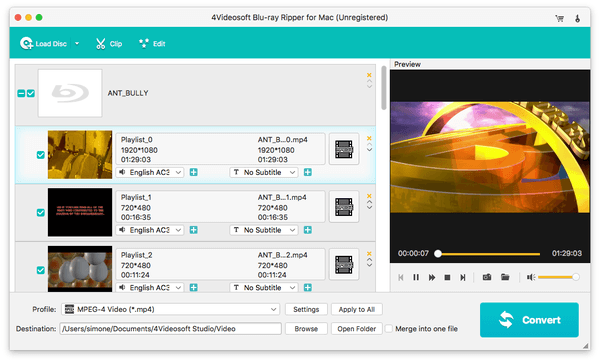Click the Destination path field
Image resolution: width=600 pixels, height=362 pixels.
[x=171, y=329]
